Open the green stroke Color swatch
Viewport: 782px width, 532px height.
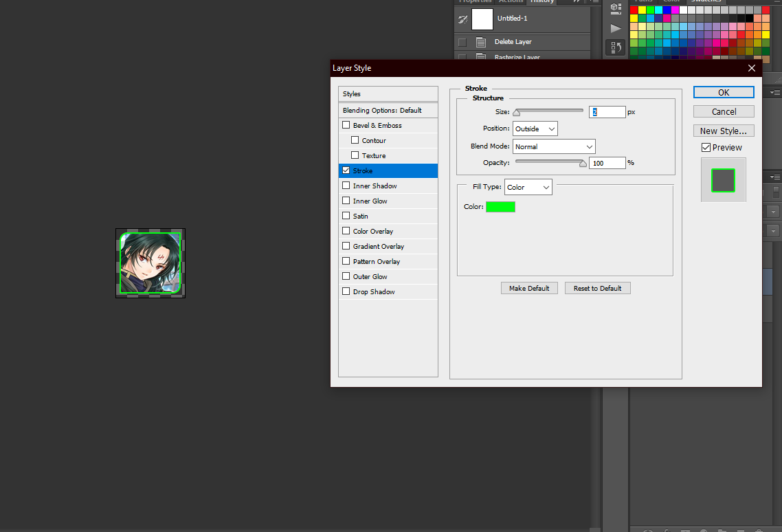(501, 207)
